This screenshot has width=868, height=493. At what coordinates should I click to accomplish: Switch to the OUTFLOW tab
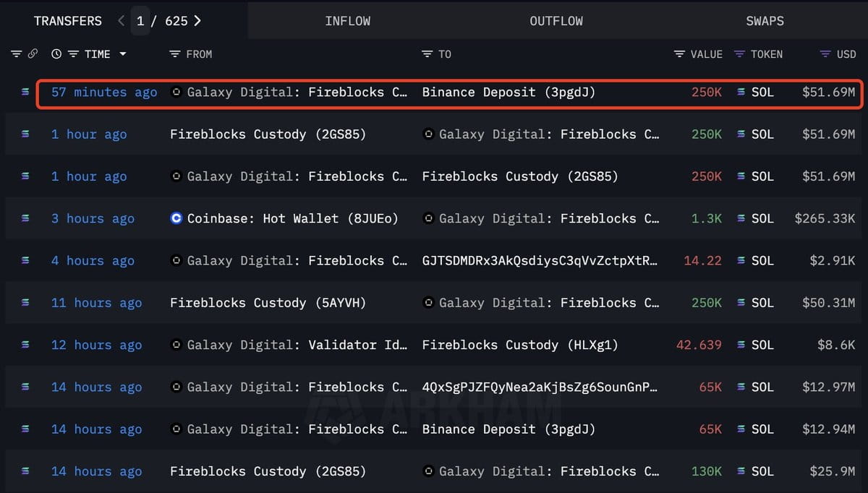[x=556, y=21]
